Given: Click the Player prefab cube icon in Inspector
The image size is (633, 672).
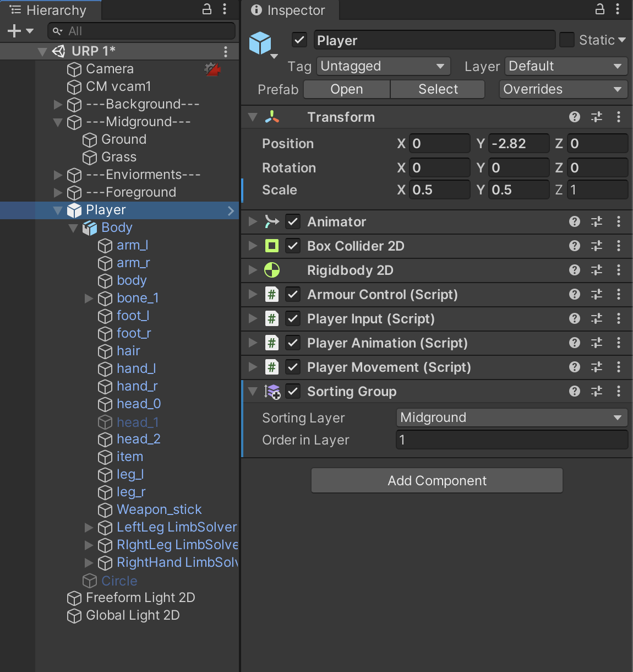Looking at the screenshot, I should (x=260, y=43).
